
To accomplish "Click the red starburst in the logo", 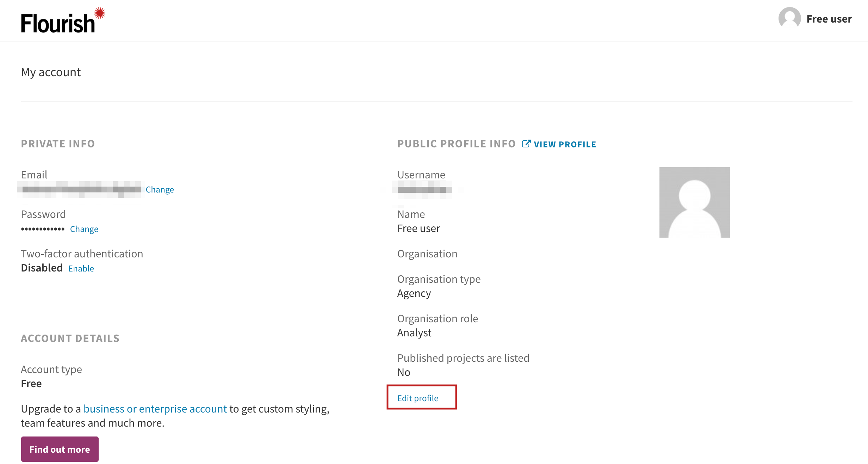I will click(100, 13).
